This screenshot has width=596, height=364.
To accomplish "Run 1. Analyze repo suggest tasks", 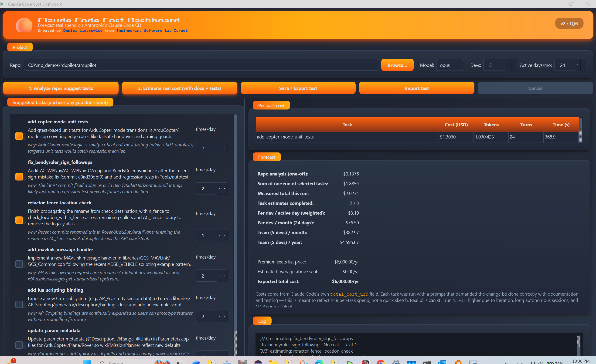I will click(x=61, y=88).
